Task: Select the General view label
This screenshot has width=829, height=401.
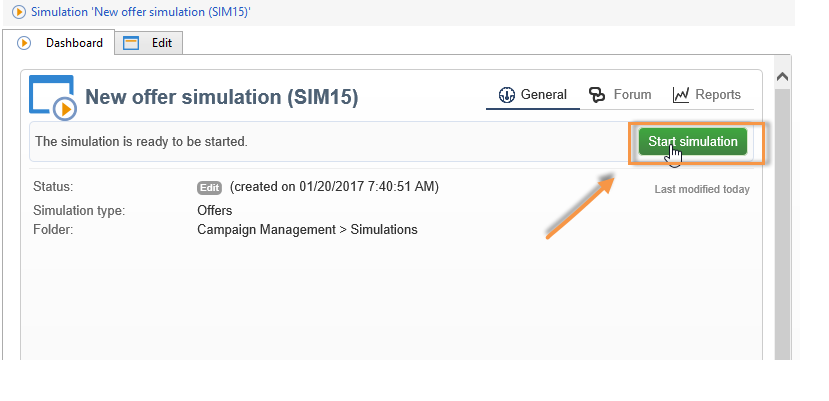Action: 544,95
